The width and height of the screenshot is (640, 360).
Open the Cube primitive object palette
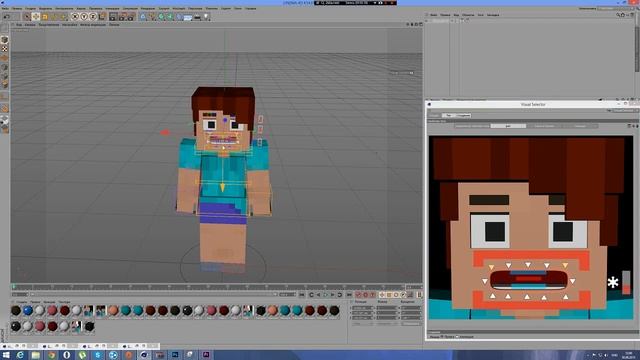click(x=143, y=17)
